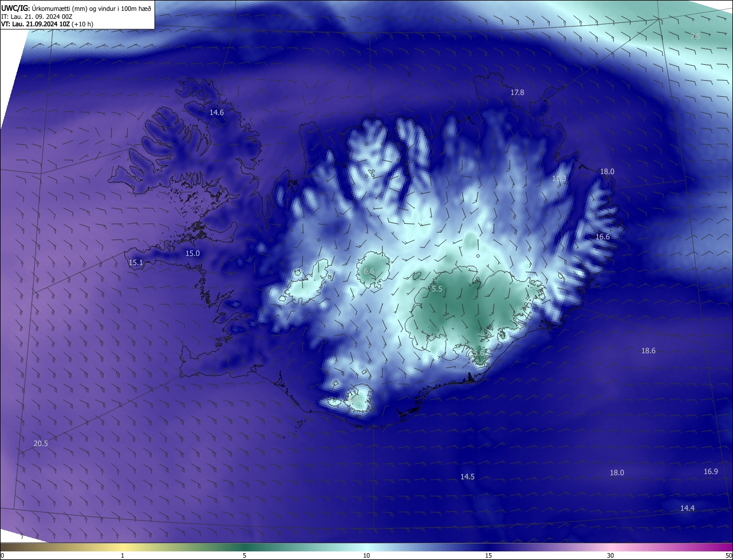Click the 15.1 value on the map

(x=136, y=263)
